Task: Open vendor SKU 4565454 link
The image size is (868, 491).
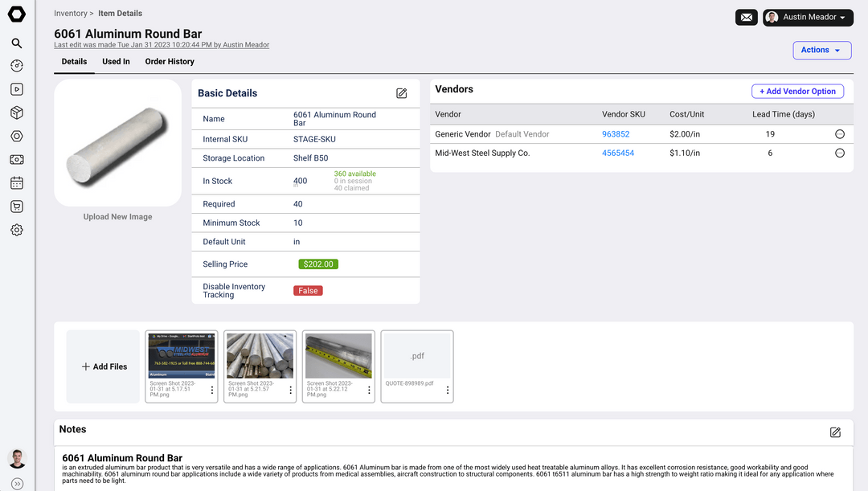Action: click(x=618, y=153)
